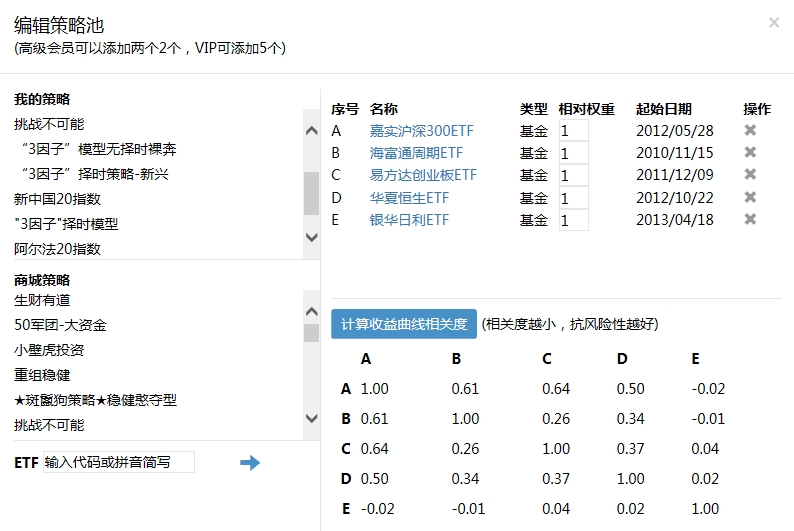Image resolution: width=794 pixels, height=531 pixels.
Task: Open the 嘉实沪深300ETF link
Action: (x=421, y=131)
